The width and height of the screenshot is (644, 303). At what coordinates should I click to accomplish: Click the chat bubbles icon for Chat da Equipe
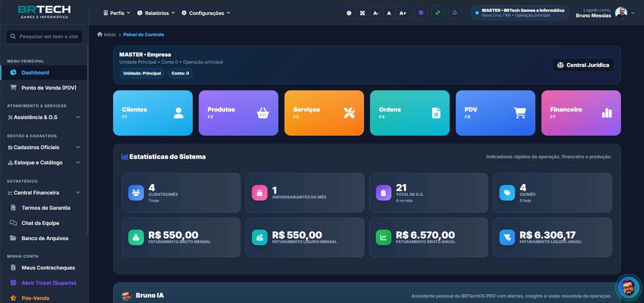[13, 223]
